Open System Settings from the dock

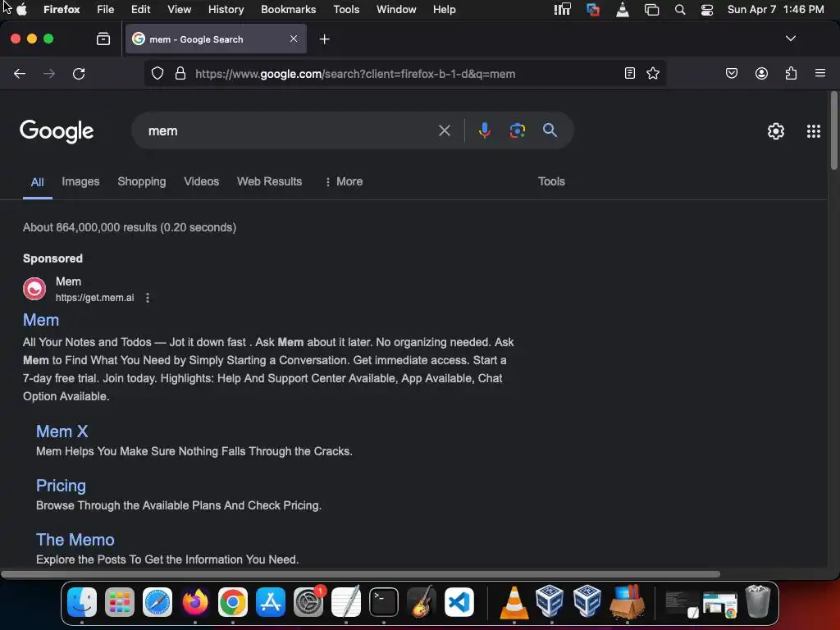[x=308, y=602]
